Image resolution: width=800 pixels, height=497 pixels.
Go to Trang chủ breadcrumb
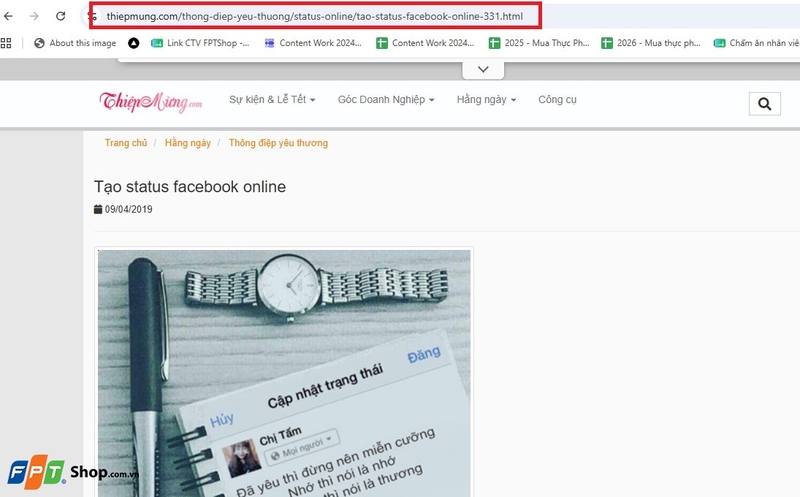click(126, 143)
